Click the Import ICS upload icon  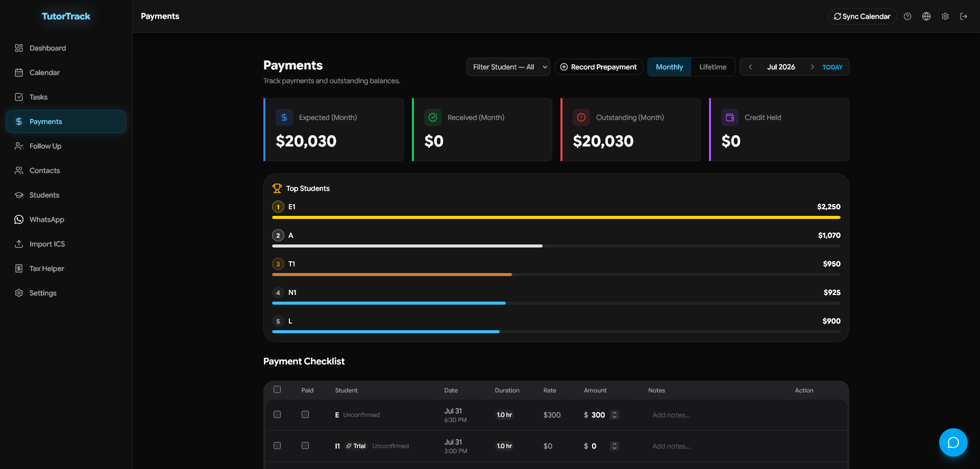coord(19,244)
